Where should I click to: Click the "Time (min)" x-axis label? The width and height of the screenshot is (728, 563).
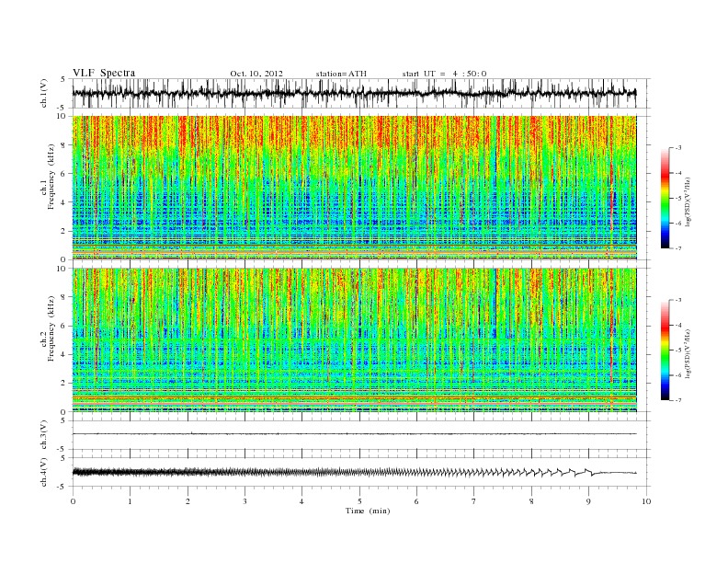[368, 511]
